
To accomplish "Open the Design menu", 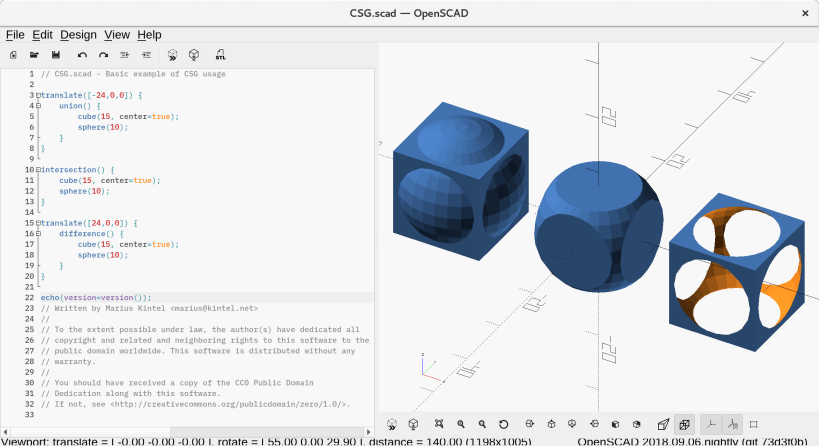I will (78, 35).
